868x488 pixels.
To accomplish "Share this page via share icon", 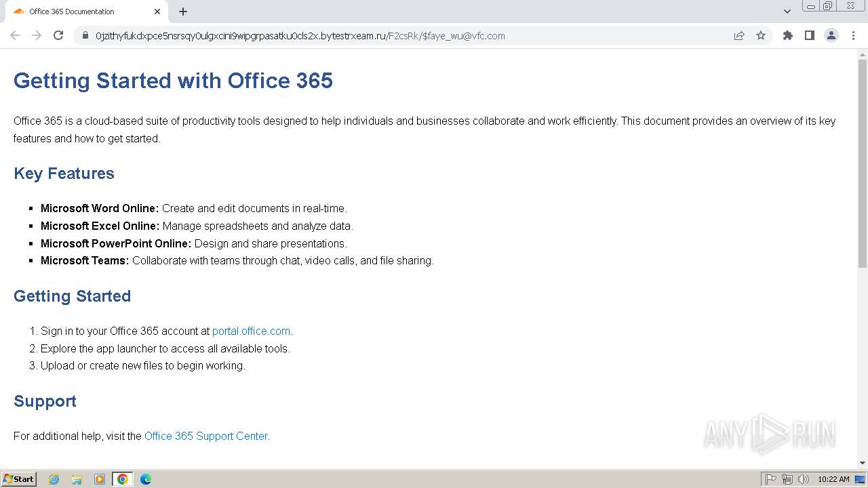I will tap(739, 35).
